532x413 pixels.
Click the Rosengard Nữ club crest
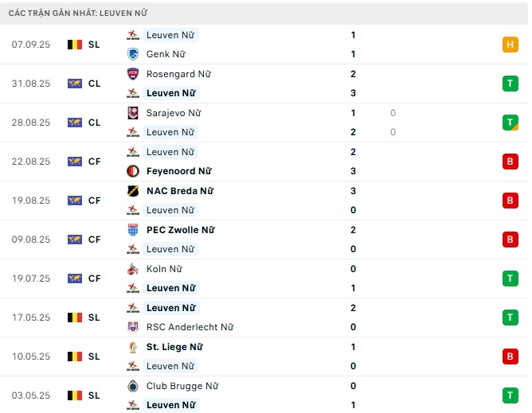click(133, 74)
